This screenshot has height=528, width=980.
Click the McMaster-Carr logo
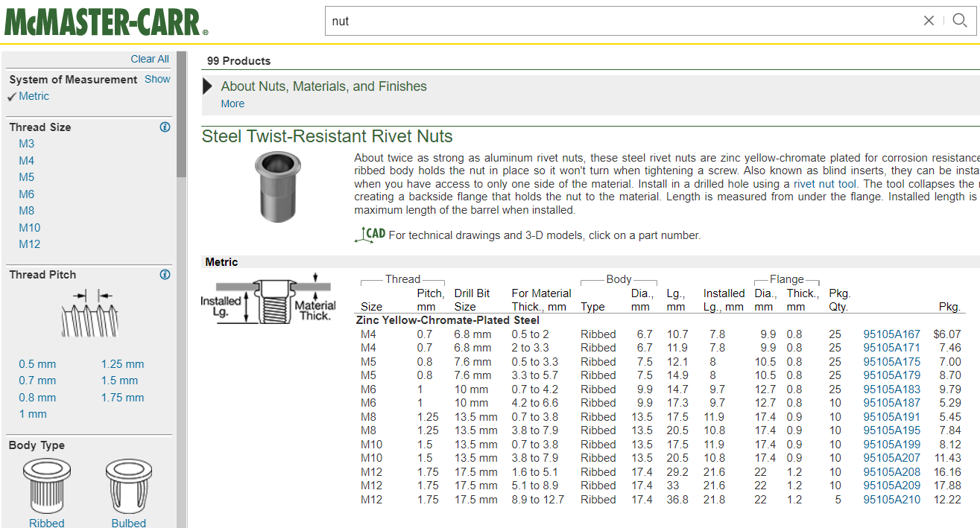[107, 22]
